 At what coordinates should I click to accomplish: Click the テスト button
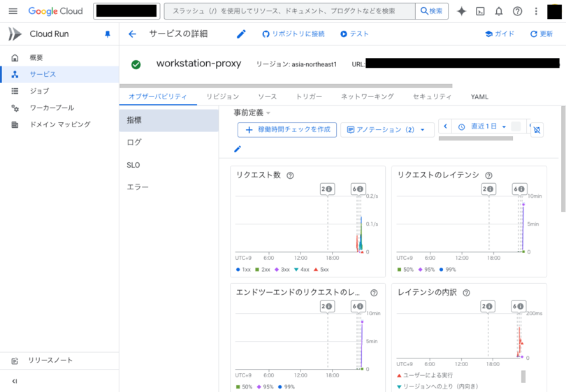coord(354,34)
